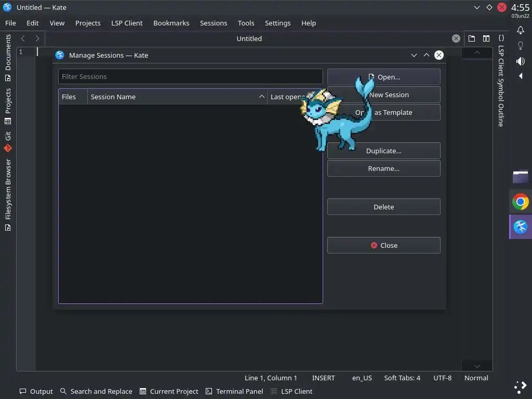Open the File menu

10,23
